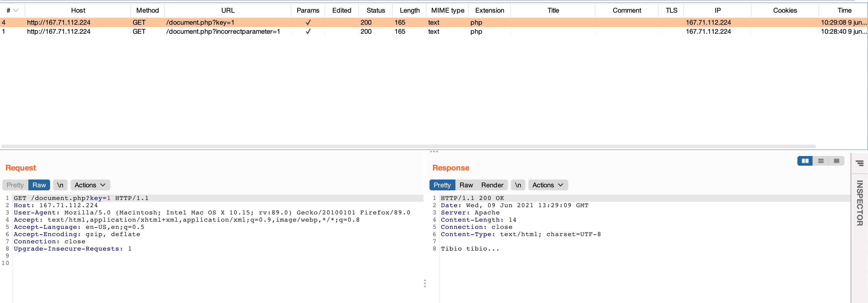Screen dimensions: 868x303
Task: Open the Actions dropdown in the Request pane
Action: coord(90,185)
